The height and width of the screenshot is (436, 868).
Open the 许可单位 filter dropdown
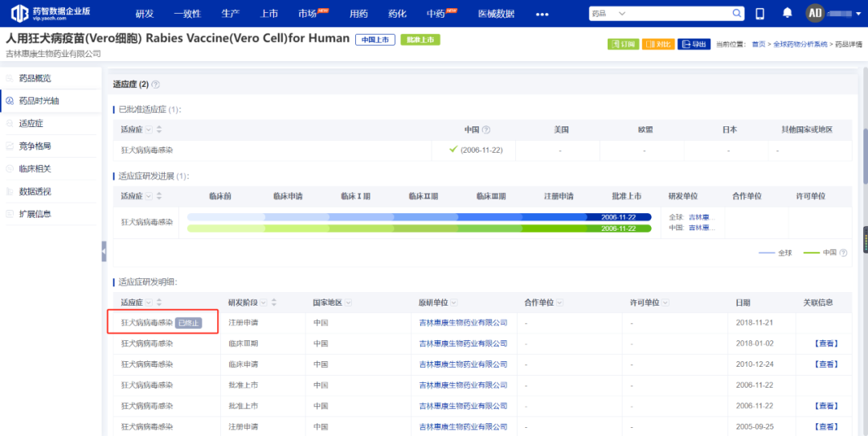665,302
